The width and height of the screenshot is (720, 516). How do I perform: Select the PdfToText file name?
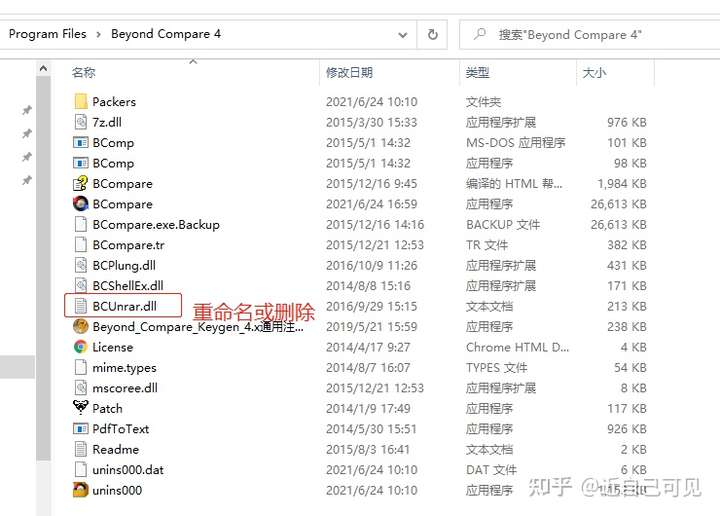(121, 429)
